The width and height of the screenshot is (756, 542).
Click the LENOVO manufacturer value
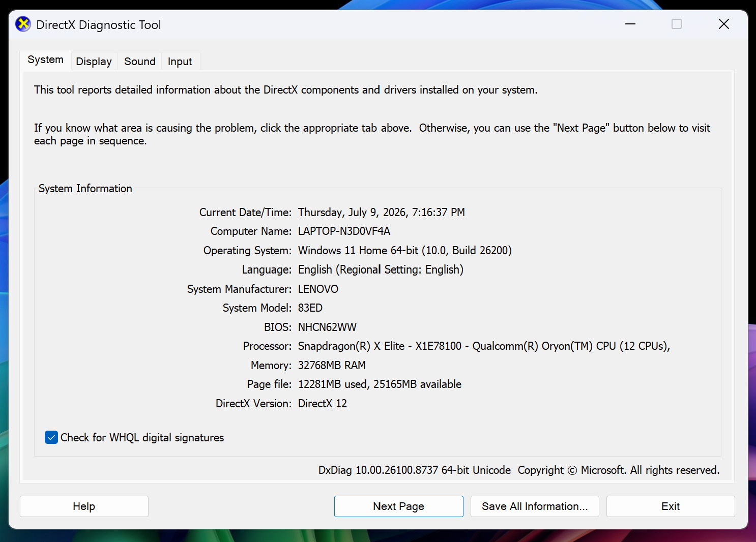click(318, 289)
